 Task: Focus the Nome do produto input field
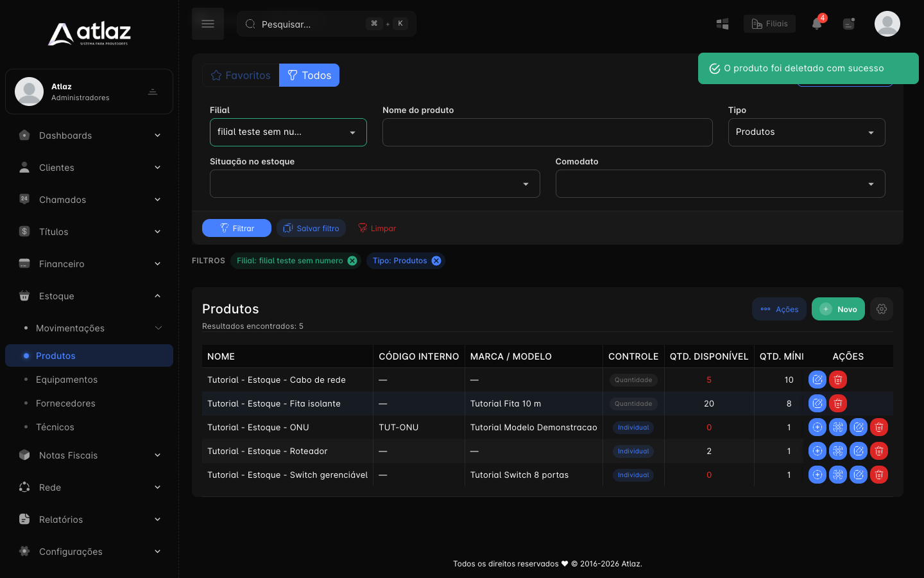(x=547, y=132)
